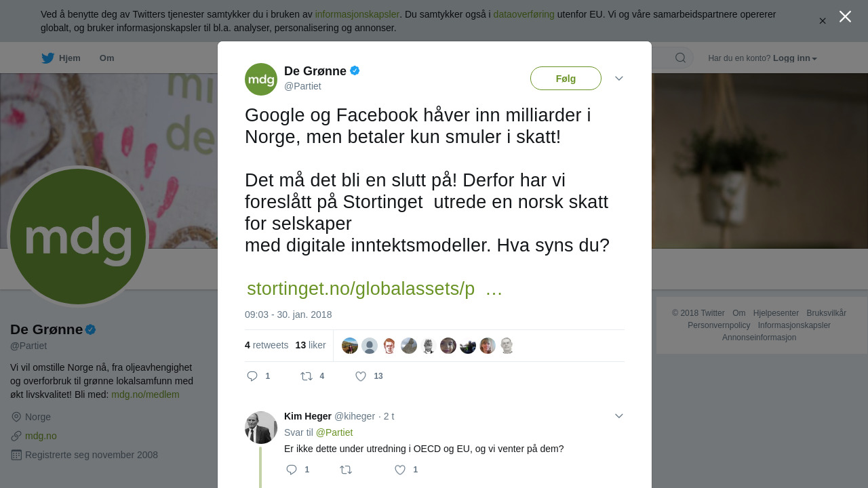The height and width of the screenshot is (488, 868).
Task: View the 4 retweets list
Action: [267, 345]
